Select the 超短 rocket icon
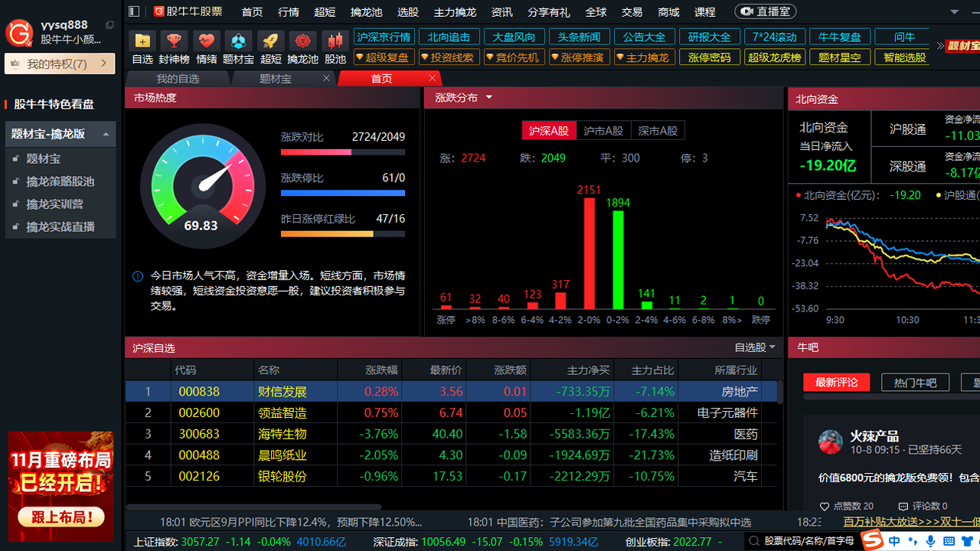Screen dimensions: 980x551 click(x=270, y=41)
